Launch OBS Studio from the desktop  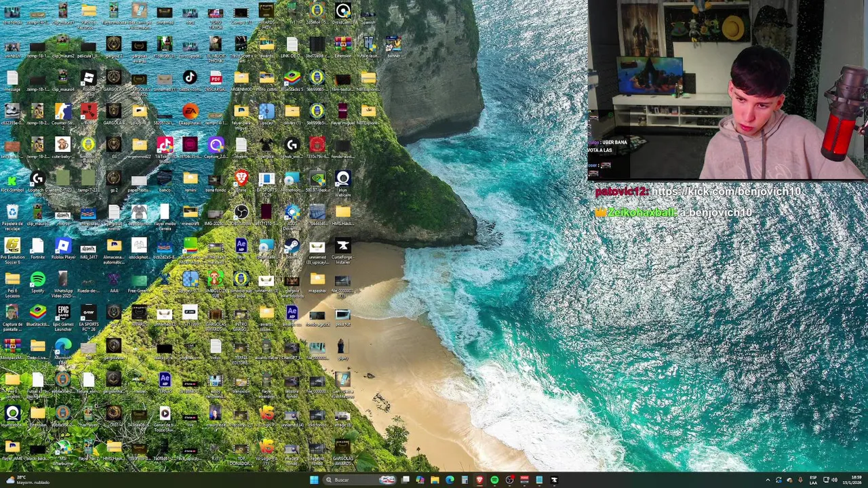(x=241, y=216)
